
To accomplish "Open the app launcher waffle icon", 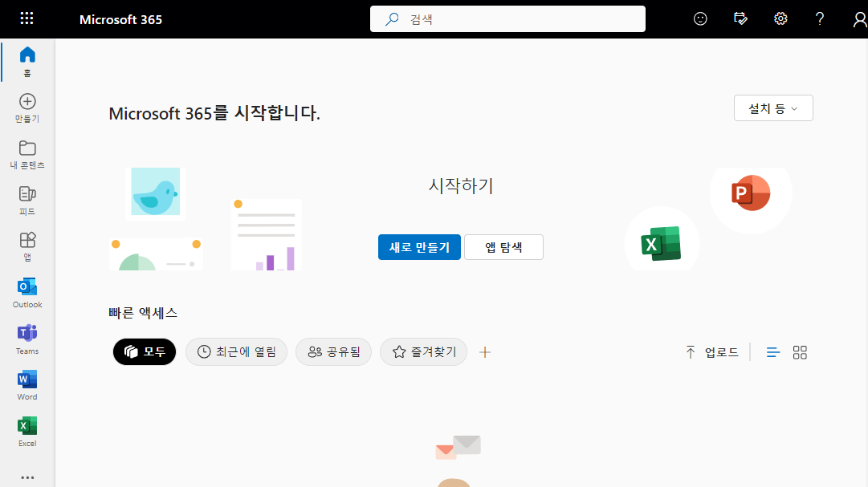I will click(26, 18).
